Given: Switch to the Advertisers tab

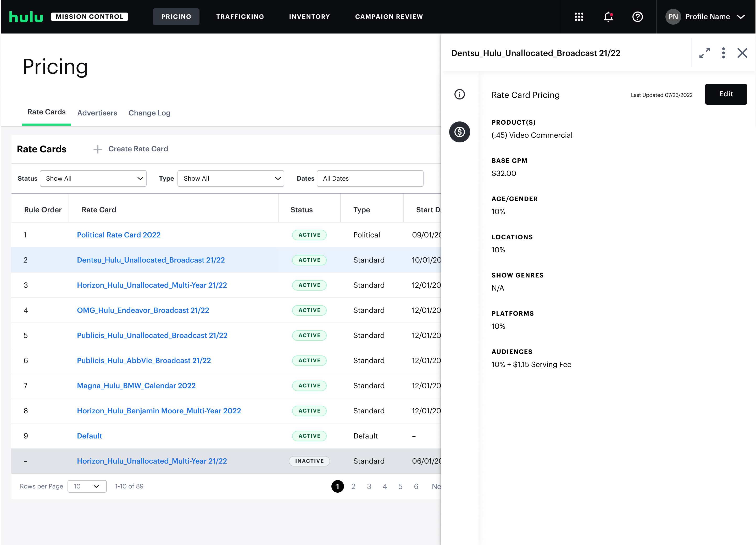Looking at the screenshot, I should click(x=97, y=113).
